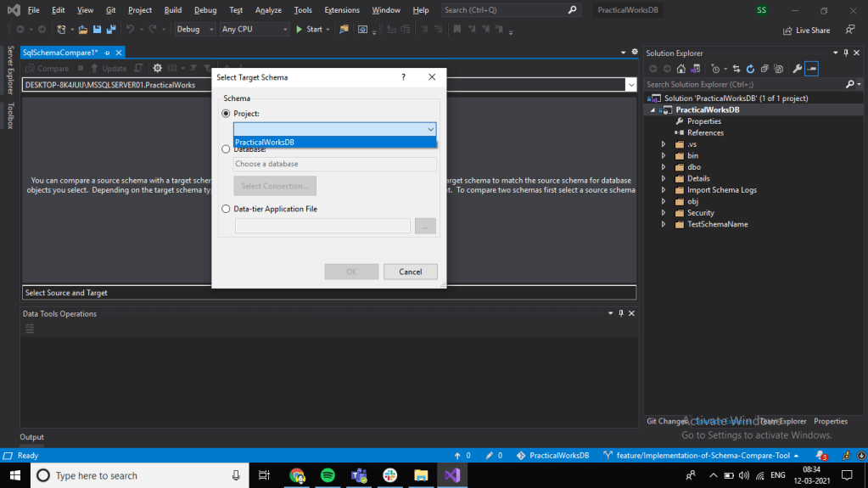Select the Data-tier Application File radio option
The image size is (868, 488).
[x=226, y=209]
